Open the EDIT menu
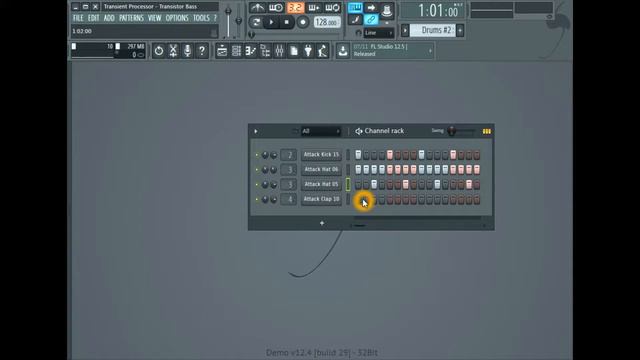The image size is (640, 360). [x=93, y=18]
